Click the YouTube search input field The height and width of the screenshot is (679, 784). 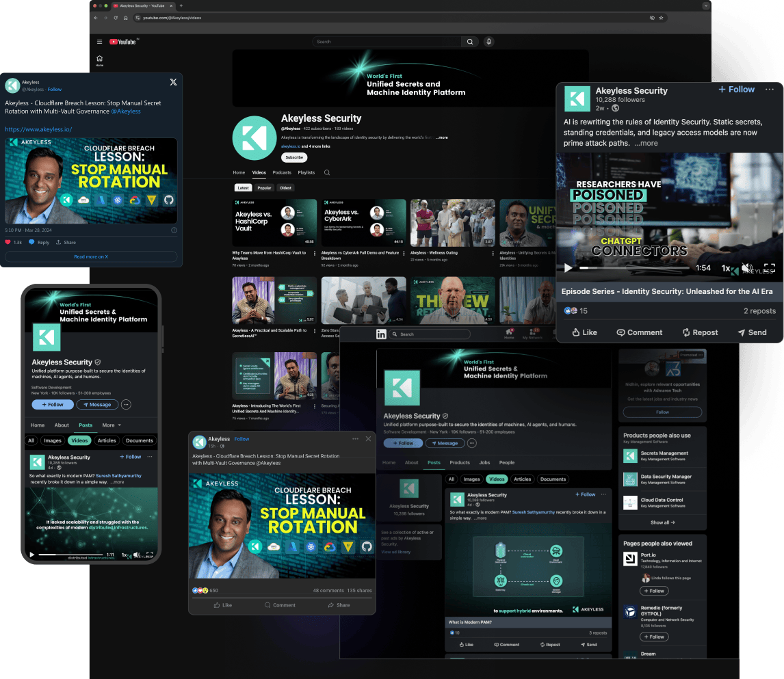click(x=387, y=42)
